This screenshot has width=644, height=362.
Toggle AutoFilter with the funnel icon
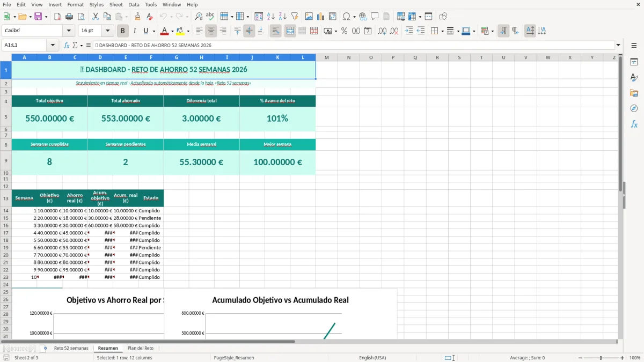tap(295, 17)
